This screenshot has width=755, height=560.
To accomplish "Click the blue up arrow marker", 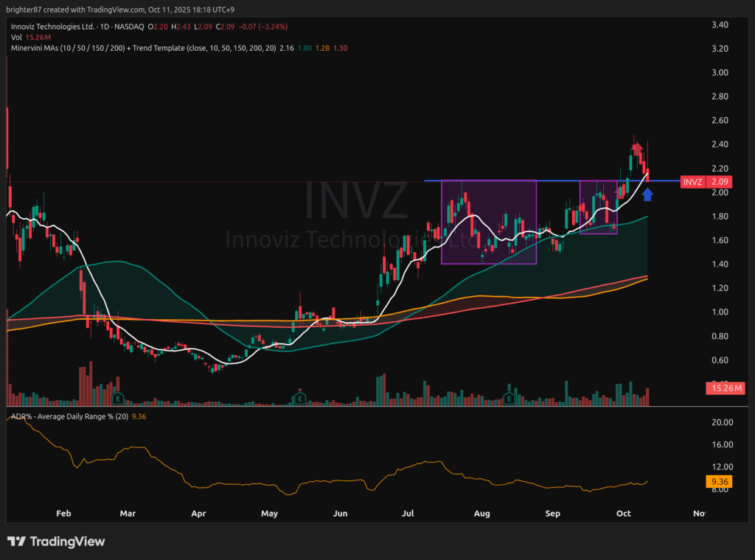I will click(647, 195).
